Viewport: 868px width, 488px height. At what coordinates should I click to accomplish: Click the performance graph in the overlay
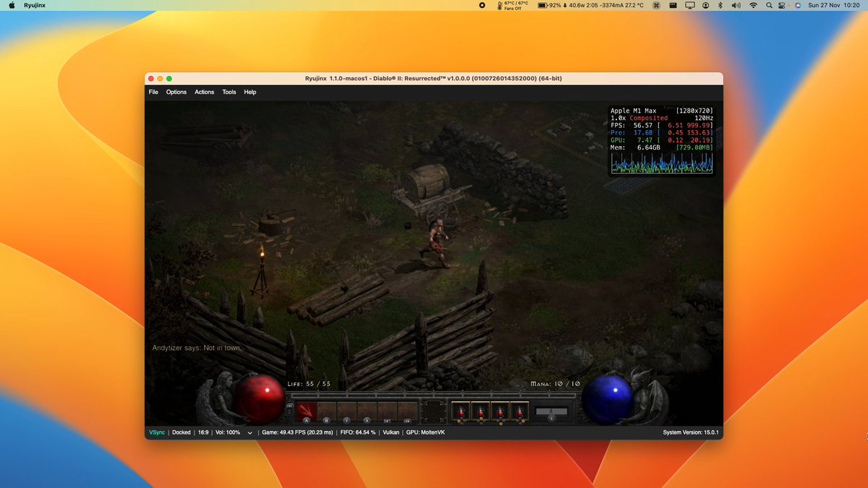pyautogui.click(x=662, y=163)
